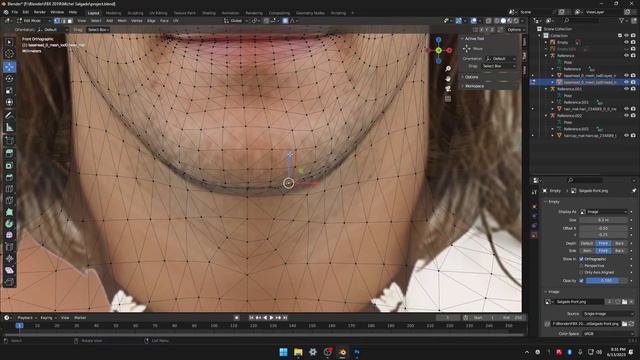Open the Source Single Image dropdown
This screenshot has height=360, width=640.
point(607,314)
